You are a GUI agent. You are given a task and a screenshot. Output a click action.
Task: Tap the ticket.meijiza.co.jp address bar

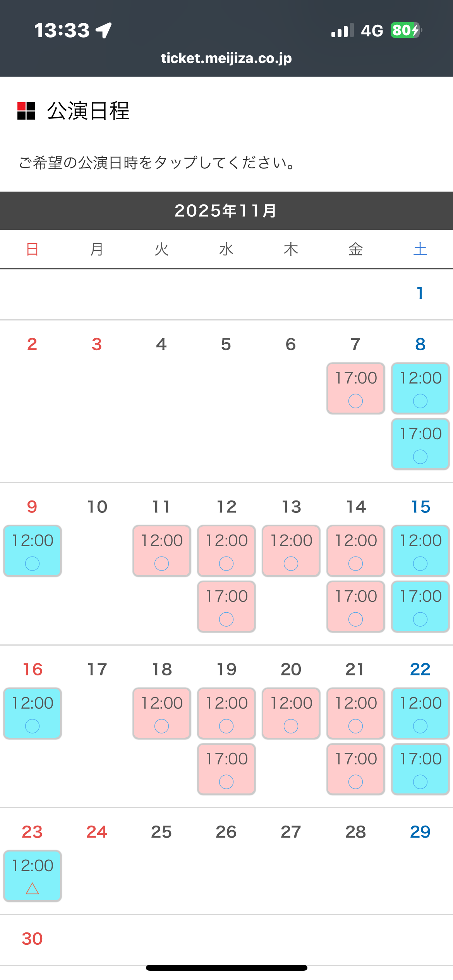point(226,58)
